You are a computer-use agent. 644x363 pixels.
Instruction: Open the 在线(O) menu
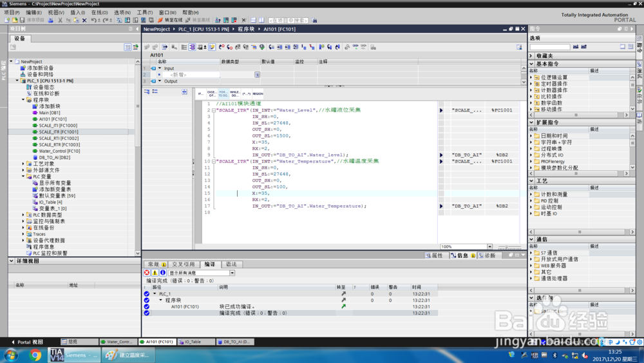pyautogui.click(x=99, y=13)
